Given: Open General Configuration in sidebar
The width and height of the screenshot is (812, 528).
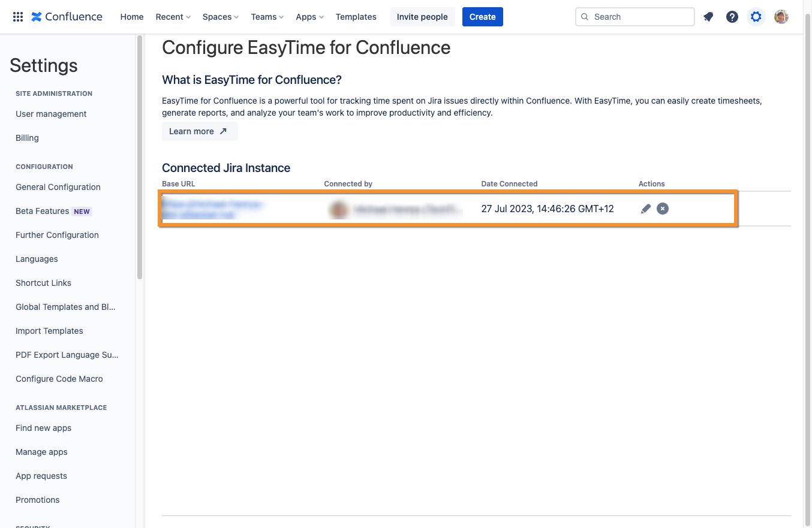Looking at the screenshot, I should point(58,187).
